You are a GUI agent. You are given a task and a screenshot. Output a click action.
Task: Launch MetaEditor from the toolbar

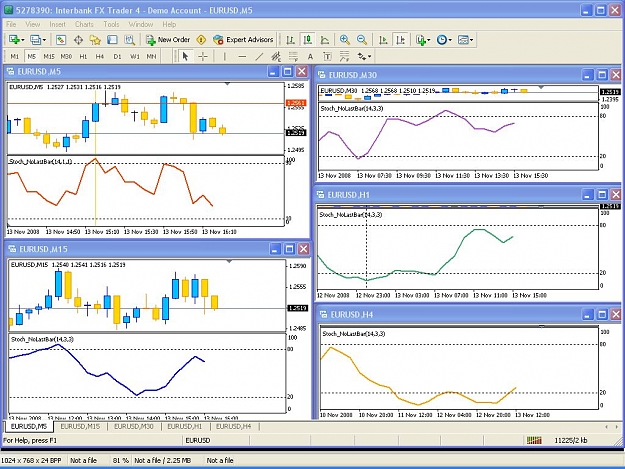(201, 39)
